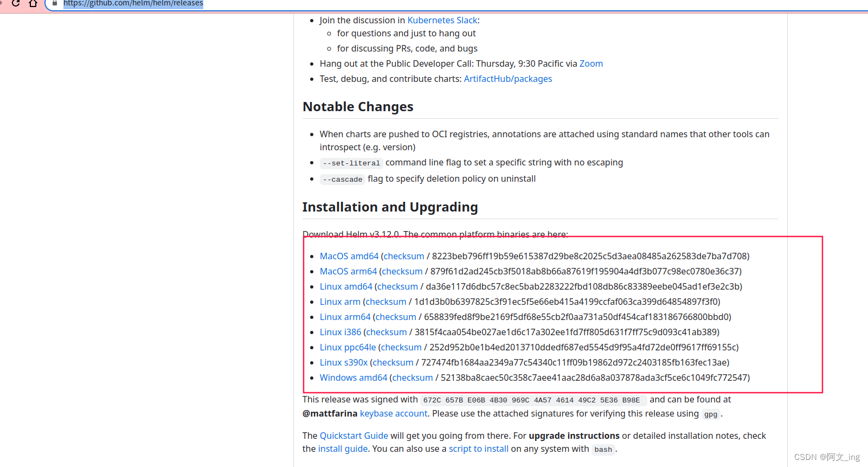Download the Linux amd64 binary
Screen dimensions: 868x467
[346, 286]
